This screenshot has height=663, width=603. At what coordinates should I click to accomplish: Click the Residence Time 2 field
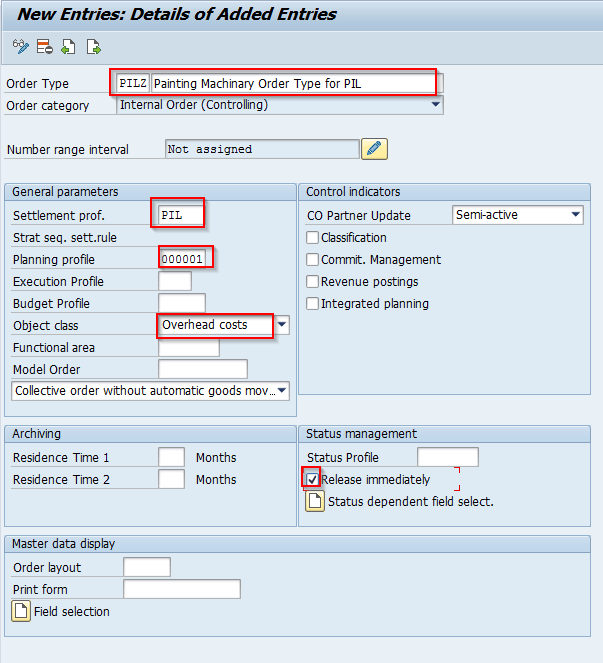point(171,479)
